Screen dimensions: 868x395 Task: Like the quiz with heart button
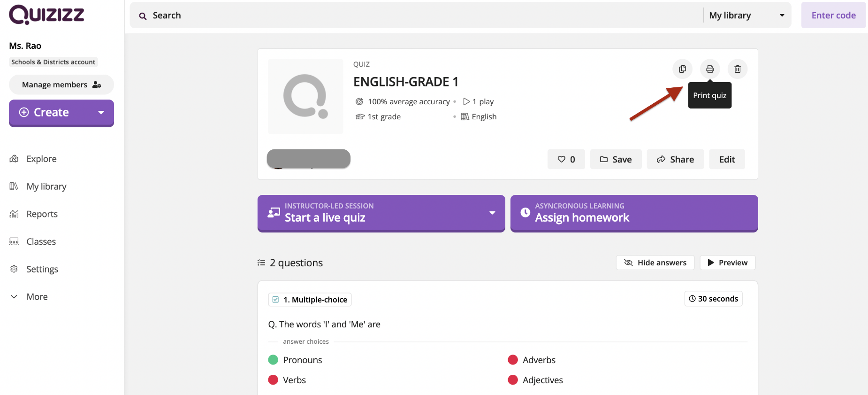tap(566, 159)
